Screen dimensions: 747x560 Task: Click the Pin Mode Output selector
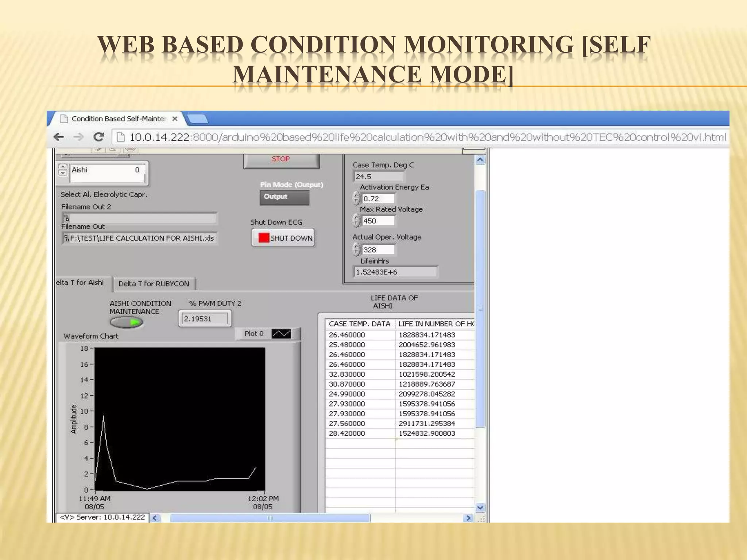[x=285, y=197]
